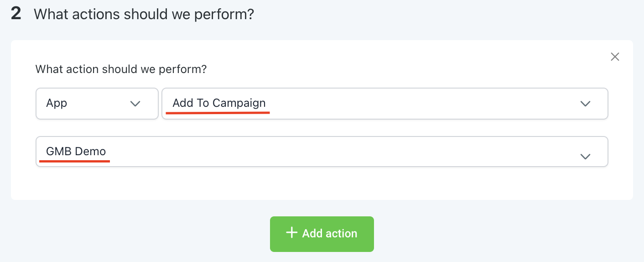
Task: Click the chevron arrow beside App
Action: (135, 104)
